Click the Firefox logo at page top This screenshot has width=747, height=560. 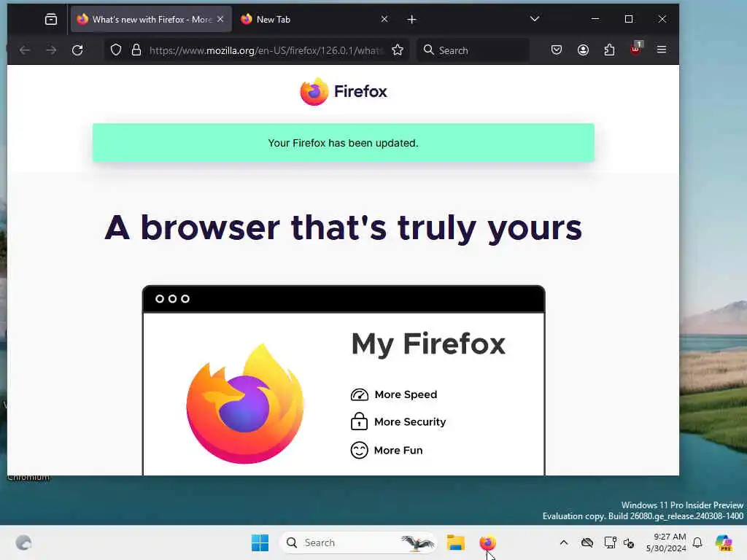point(344,91)
